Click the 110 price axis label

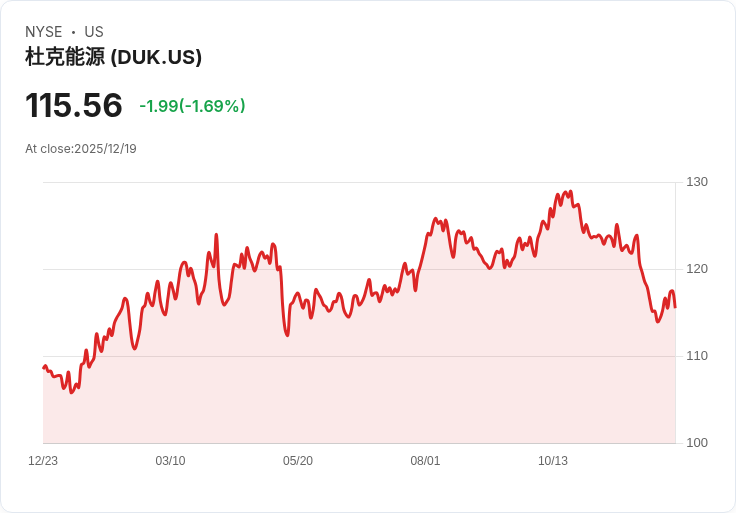[x=697, y=356]
